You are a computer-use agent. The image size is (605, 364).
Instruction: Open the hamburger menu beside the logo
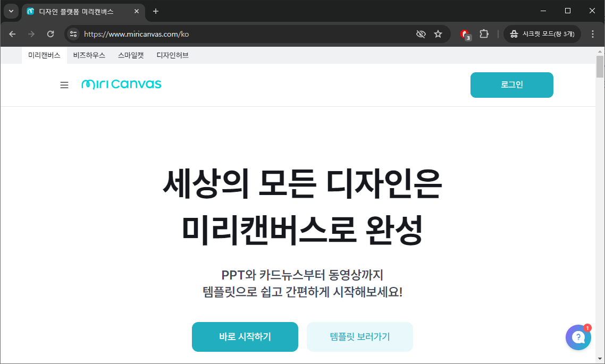click(64, 85)
